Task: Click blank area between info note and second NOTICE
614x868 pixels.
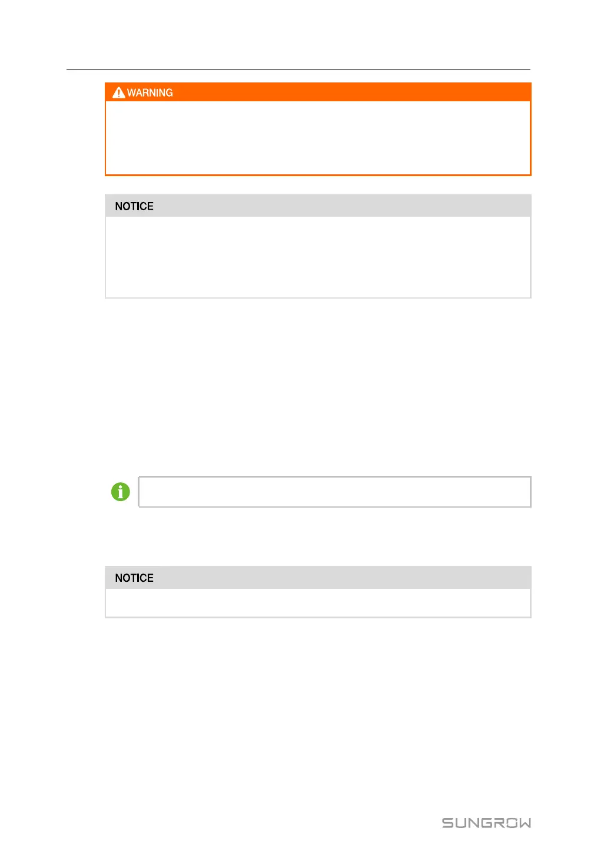Action: (318, 536)
